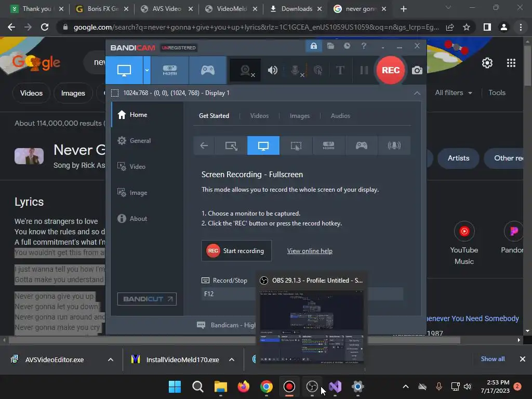Select rectangle area recording mode icon
Image resolution: width=532 pixels, height=399 pixels.
(231, 145)
